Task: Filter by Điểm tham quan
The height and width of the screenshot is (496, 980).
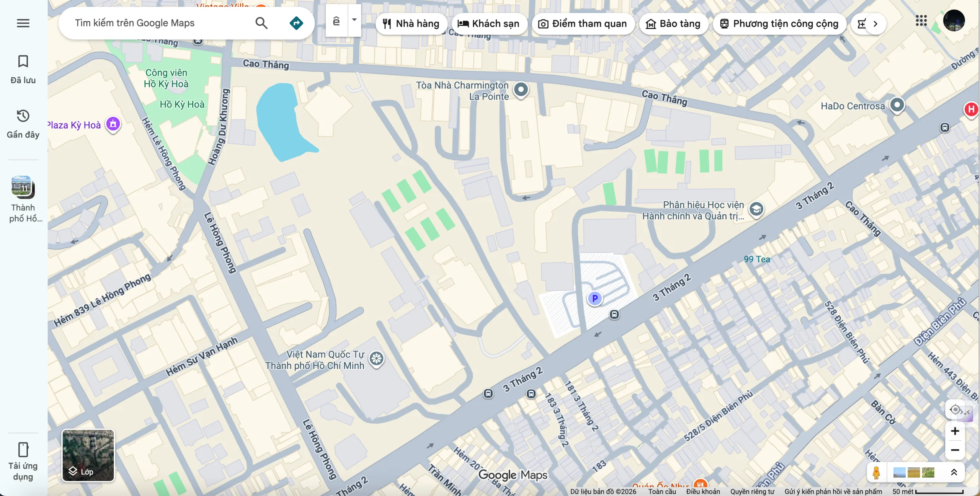Action: click(x=583, y=24)
